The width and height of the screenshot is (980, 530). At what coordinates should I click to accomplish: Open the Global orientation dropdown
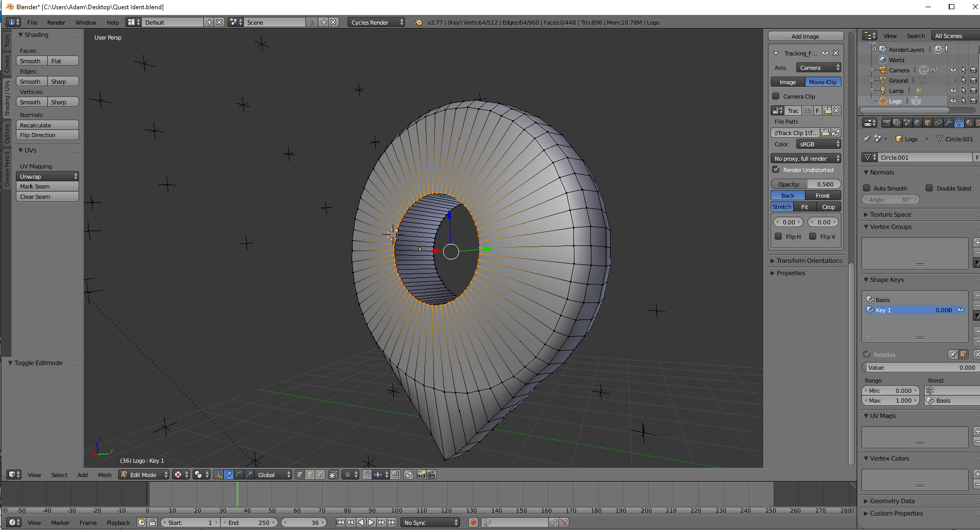(273, 475)
